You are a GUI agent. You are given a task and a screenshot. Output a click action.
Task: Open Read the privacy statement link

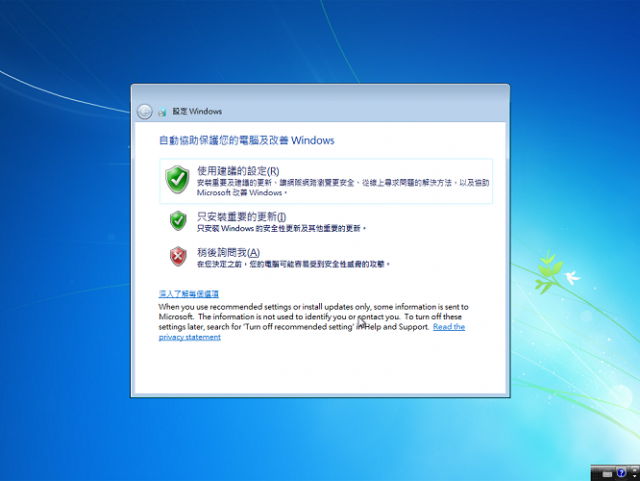(449, 327)
